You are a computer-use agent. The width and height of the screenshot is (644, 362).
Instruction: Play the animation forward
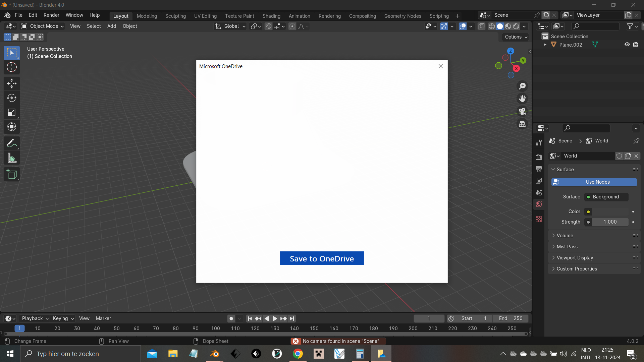click(275, 319)
